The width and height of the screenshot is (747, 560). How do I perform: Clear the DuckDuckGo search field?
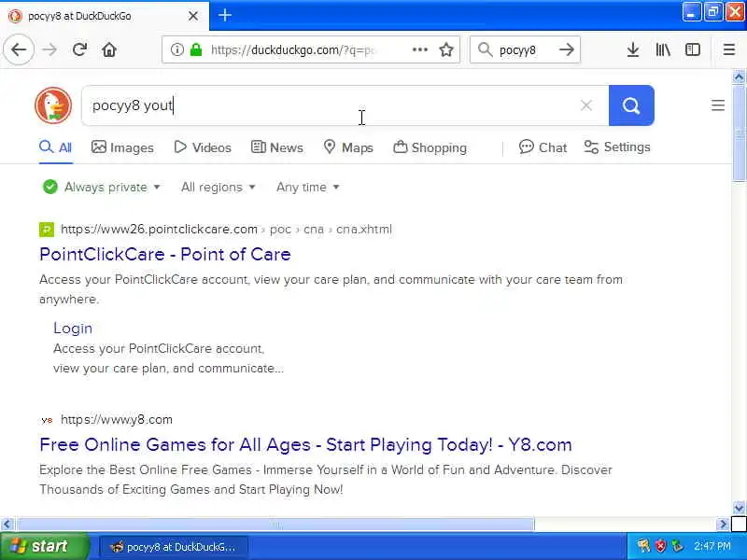[x=586, y=105]
